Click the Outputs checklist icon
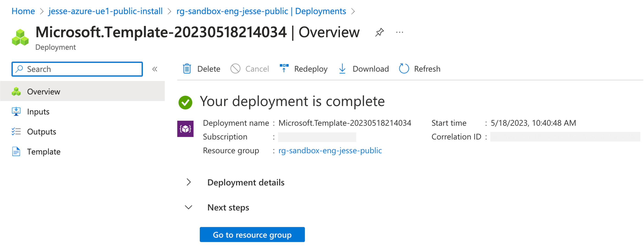This screenshot has height=252, width=644. coord(16,131)
